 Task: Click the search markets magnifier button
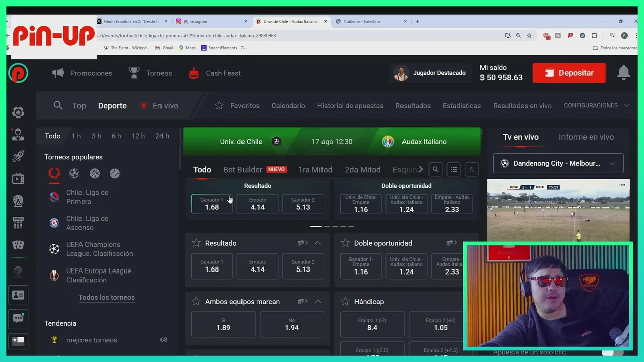[x=436, y=169]
